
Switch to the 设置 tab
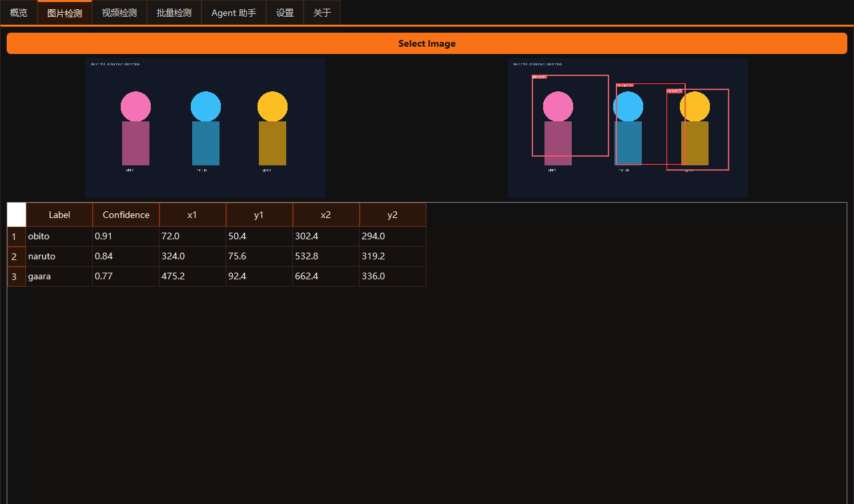pyautogui.click(x=285, y=13)
